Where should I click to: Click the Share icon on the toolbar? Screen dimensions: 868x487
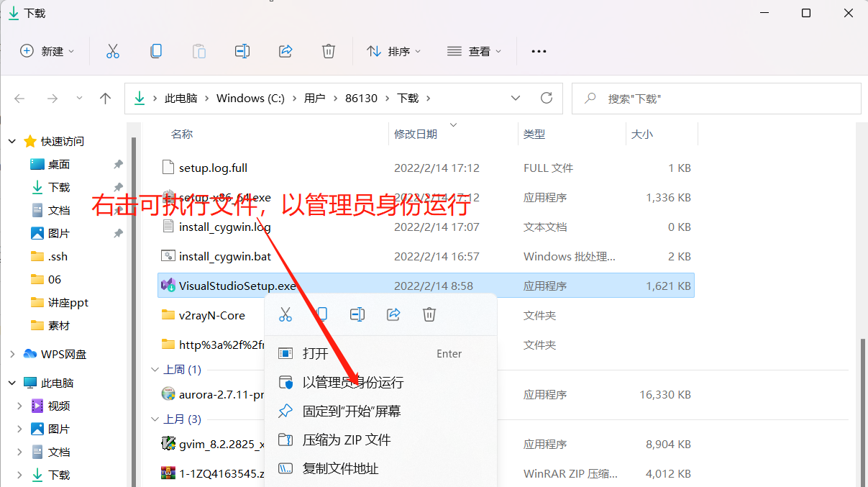(285, 50)
